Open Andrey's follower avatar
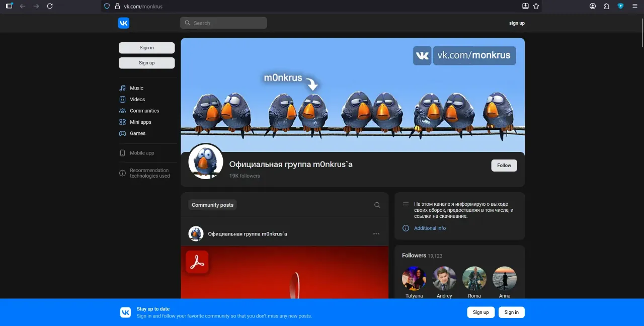This screenshot has width=644, height=326. click(444, 278)
